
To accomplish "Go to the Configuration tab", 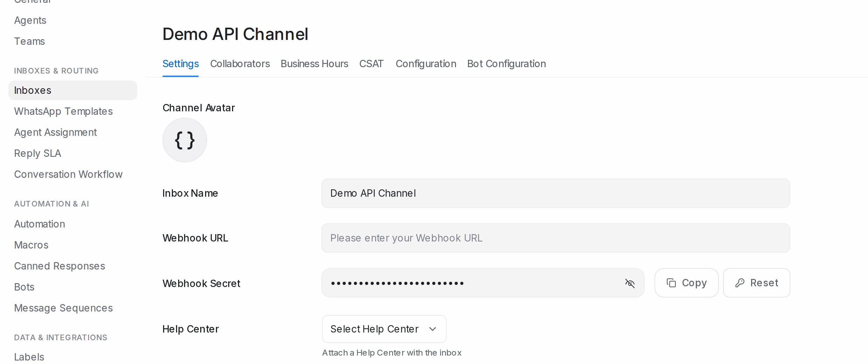I will (426, 64).
